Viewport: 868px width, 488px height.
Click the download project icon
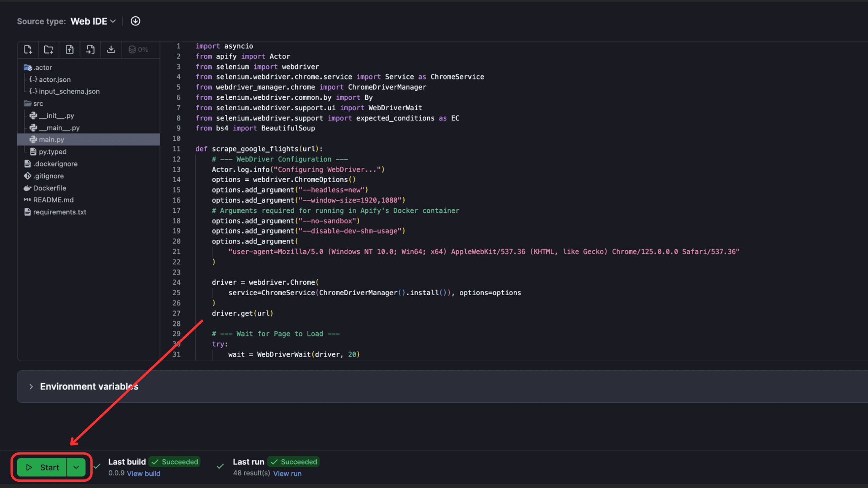point(111,49)
